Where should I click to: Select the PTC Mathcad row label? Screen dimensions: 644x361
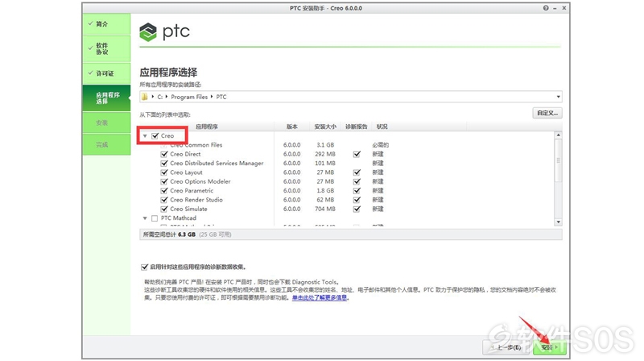coord(179,218)
